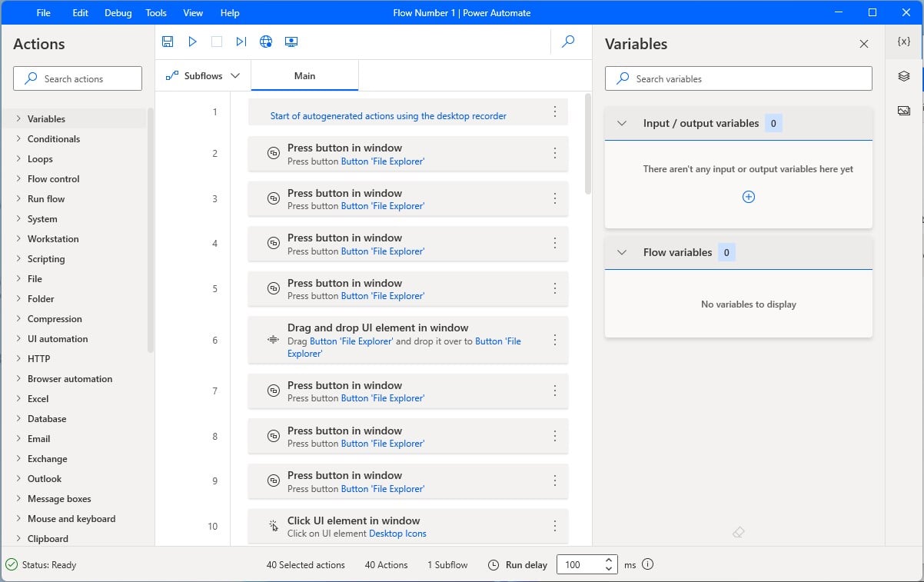Click the 'Desktop Icons' UI element link

(397, 534)
